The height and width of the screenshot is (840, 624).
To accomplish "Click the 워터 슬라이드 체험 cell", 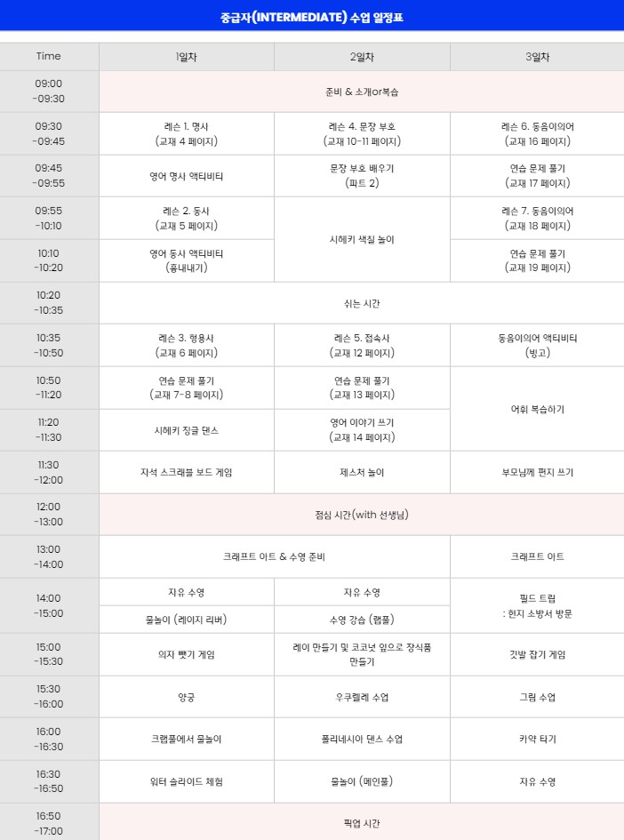I will point(187,781).
